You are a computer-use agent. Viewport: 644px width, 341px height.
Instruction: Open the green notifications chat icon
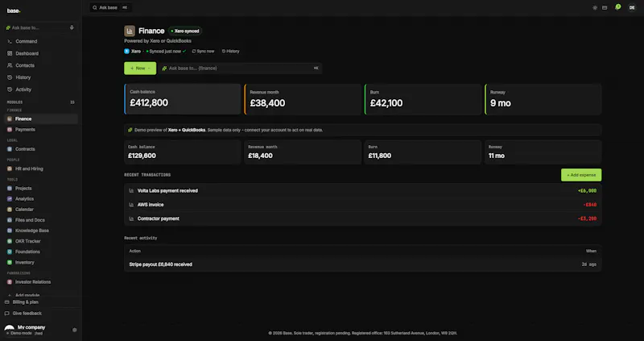617,7
